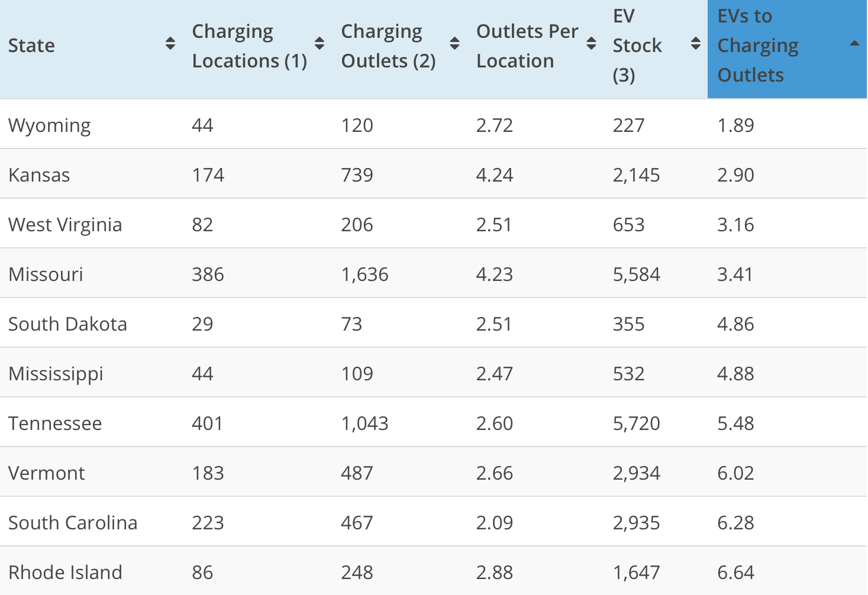
Task: Sort by EV Stock (3) header text
Action: click(637, 46)
